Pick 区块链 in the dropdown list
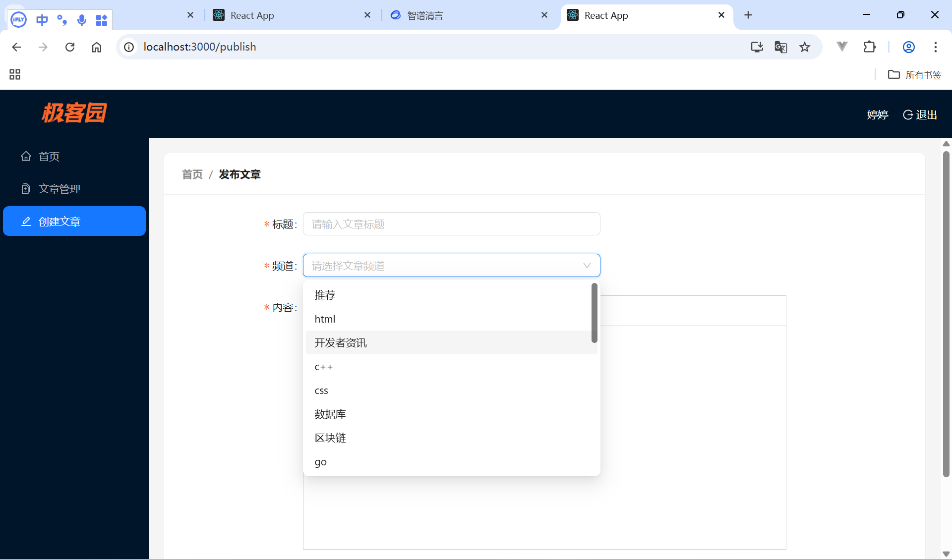The height and width of the screenshot is (560, 952). click(330, 438)
